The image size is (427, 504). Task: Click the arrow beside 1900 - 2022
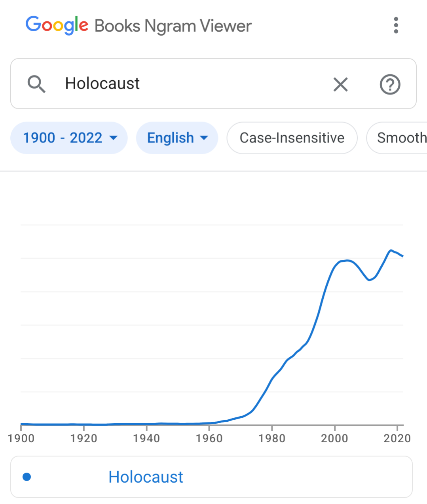(x=114, y=138)
